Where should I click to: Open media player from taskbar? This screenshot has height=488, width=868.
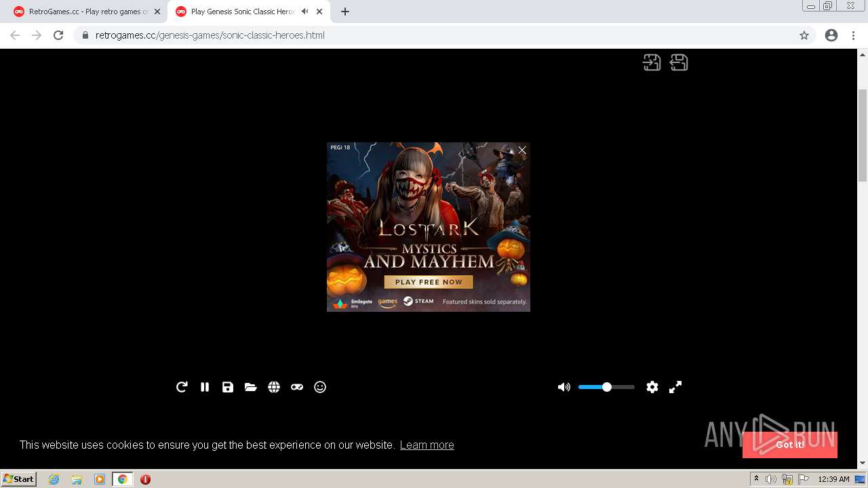click(100, 479)
